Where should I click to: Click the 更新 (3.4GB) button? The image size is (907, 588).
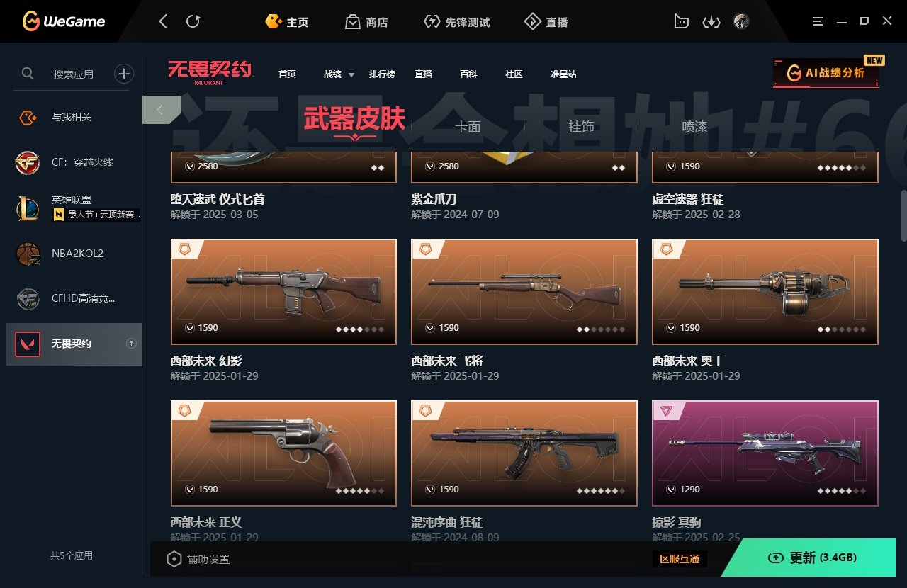(812, 558)
